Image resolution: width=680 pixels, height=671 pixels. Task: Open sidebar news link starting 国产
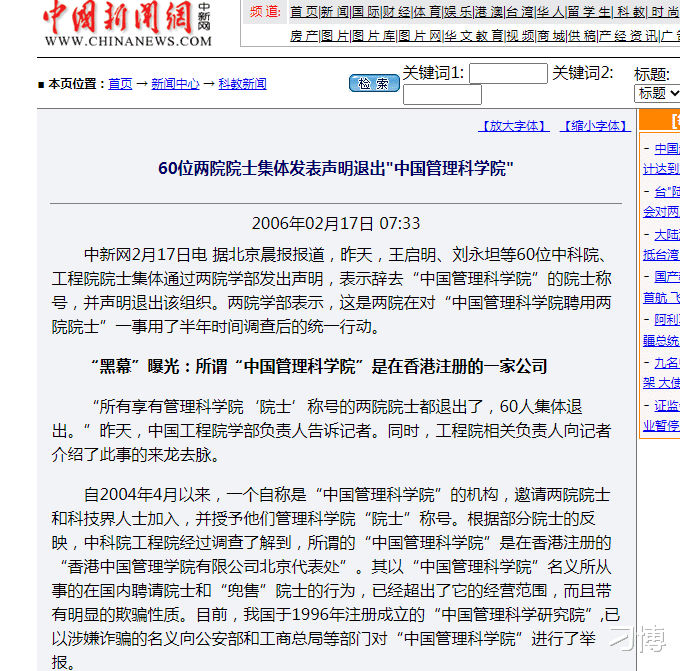[661, 287]
